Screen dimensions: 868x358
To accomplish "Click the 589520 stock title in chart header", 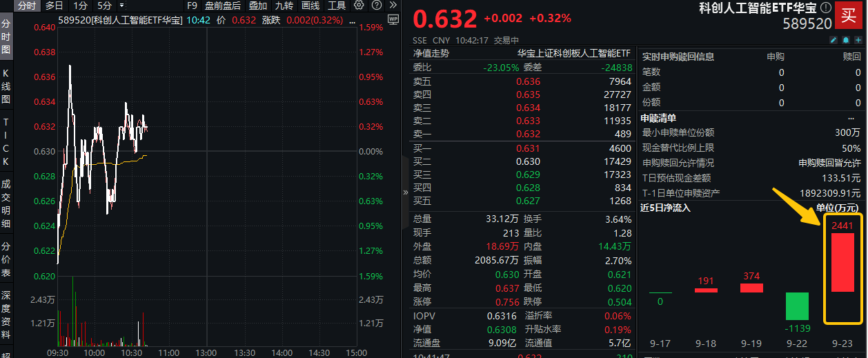I will tap(120, 20).
